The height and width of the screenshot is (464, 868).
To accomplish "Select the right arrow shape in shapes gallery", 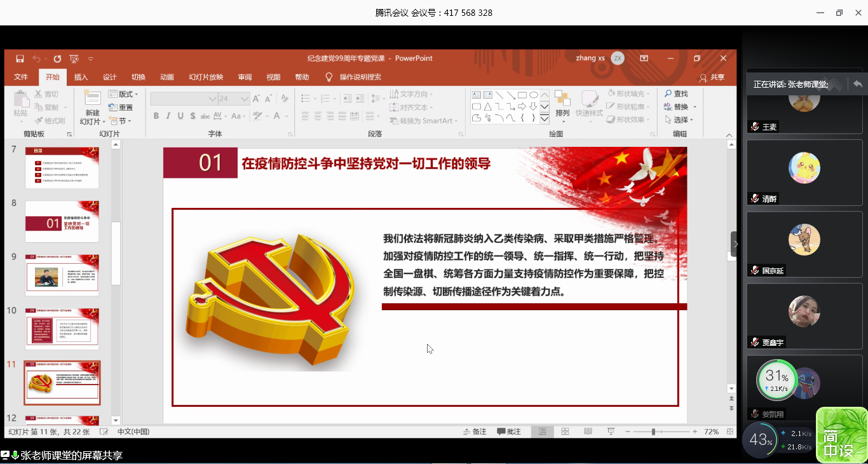I will (x=522, y=106).
